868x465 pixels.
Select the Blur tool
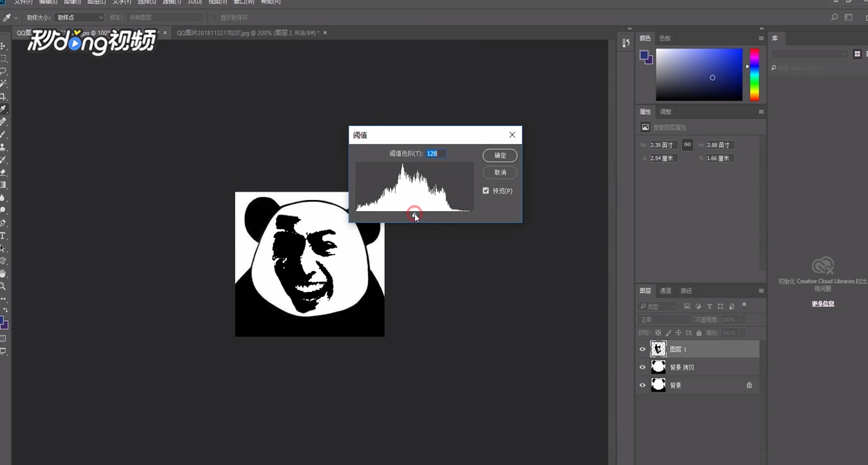(3, 198)
